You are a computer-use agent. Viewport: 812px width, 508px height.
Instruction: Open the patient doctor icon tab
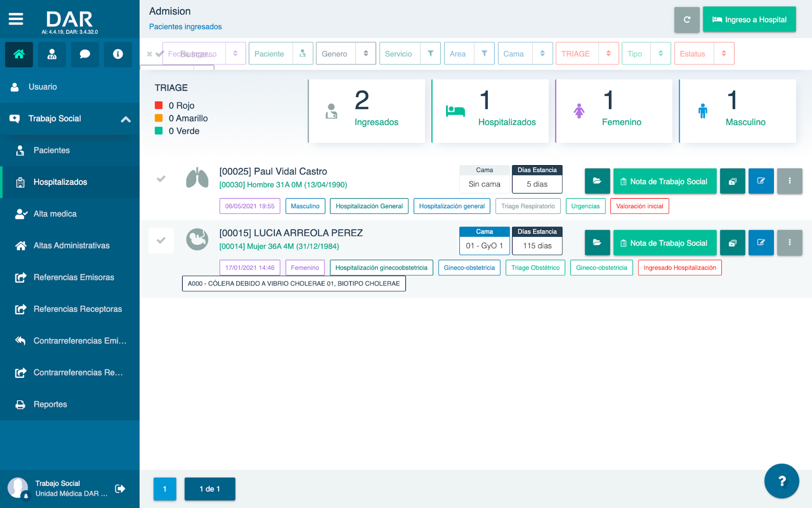click(52, 54)
